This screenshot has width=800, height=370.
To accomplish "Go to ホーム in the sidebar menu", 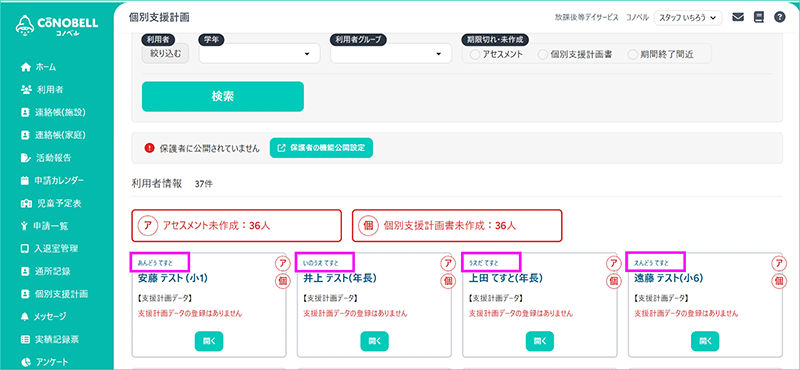I will tap(38, 67).
